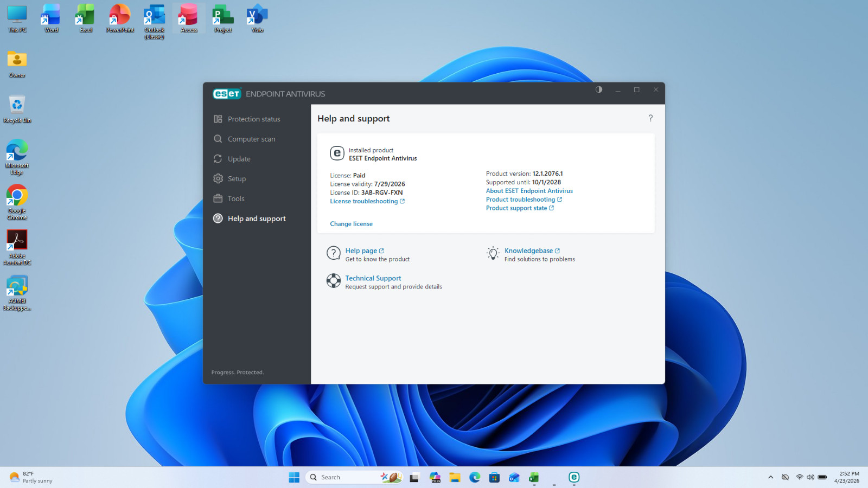Open the volume tray icon
The image size is (868, 488).
pos(810,477)
